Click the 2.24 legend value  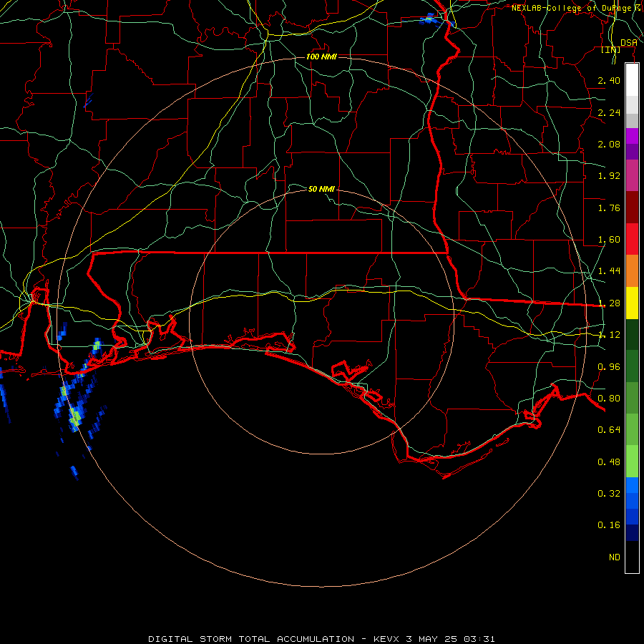pyautogui.click(x=609, y=112)
